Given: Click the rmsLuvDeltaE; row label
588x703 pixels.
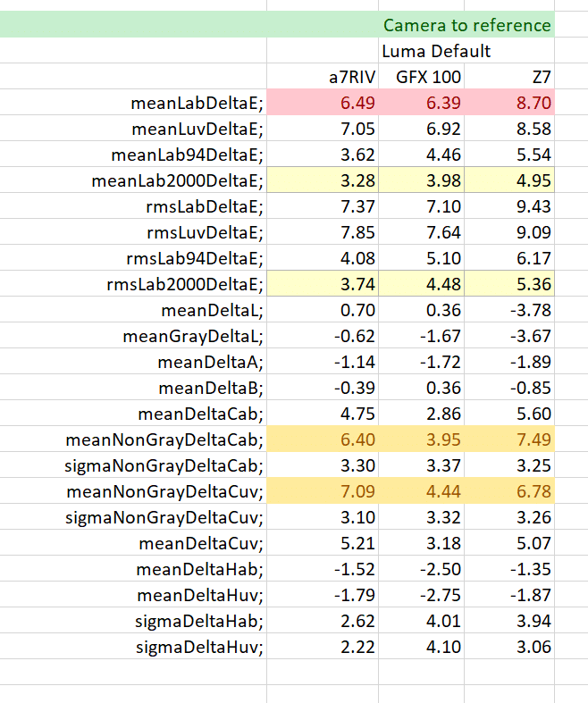Looking at the screenshot, I should pos(205,232).
